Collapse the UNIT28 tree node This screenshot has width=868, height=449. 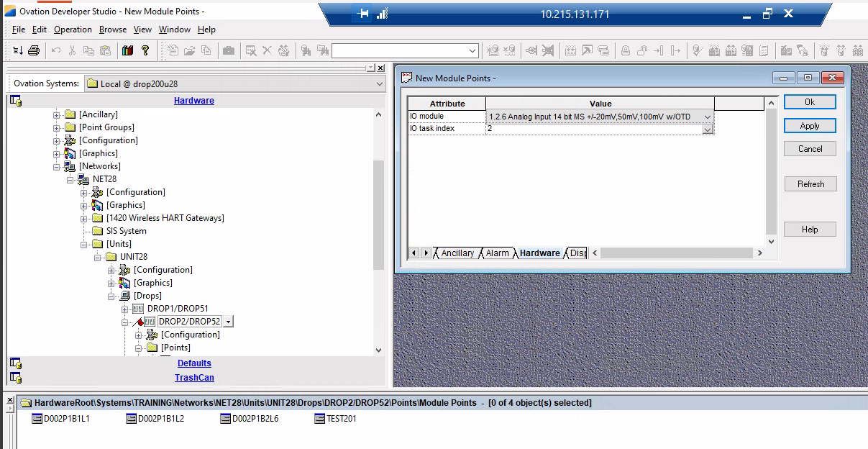[98, 257]
